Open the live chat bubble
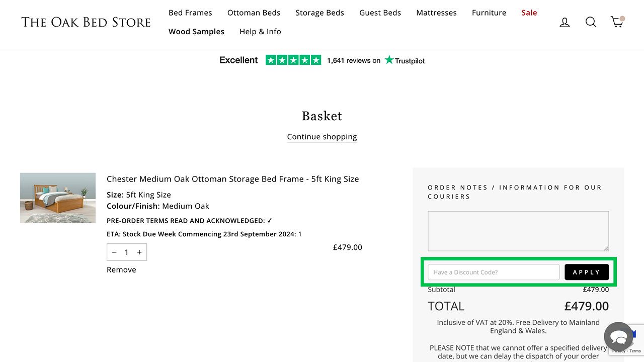Viewport: 644px width, 362px height. pos(618,337)
